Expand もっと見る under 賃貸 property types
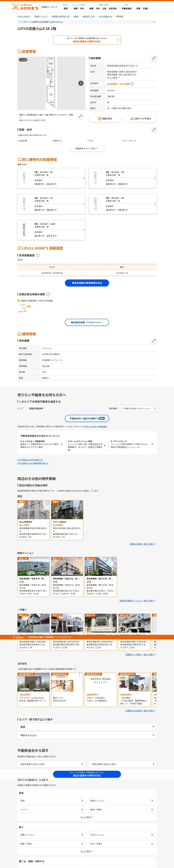Screen dimensions: 174x868 [87, 817]
